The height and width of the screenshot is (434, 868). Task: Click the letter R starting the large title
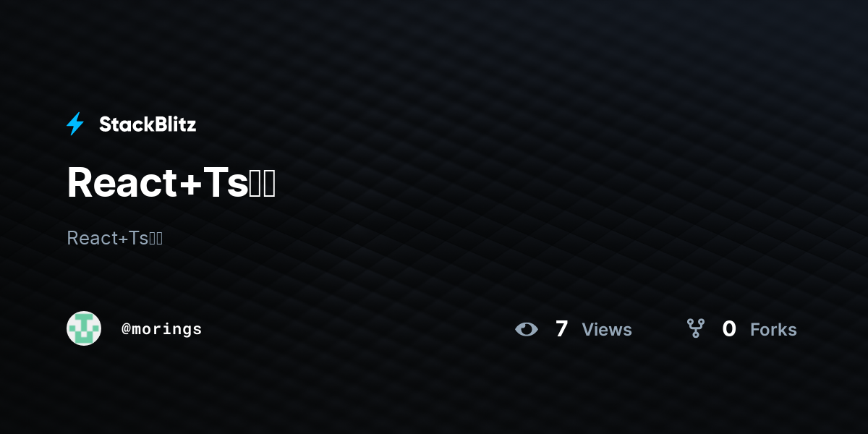(x=79, y=182)
